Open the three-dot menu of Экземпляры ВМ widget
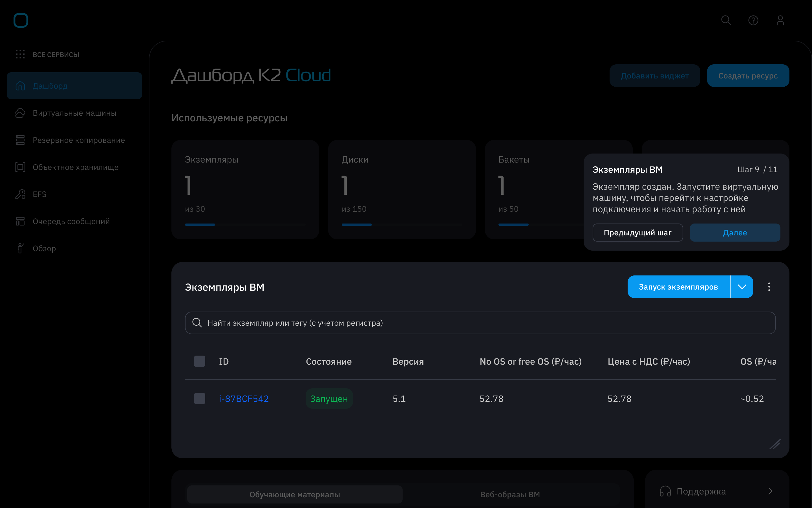Image resolution: width=812 pixels, height=508 pixels. click(769, 286)
